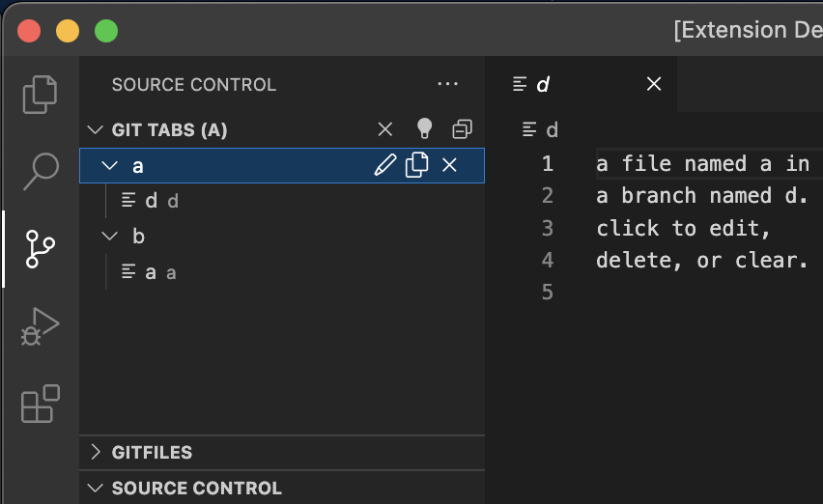This screenshot has width=823, height=504.
Task: Open the Run and Debug view
Action: point(40,326)
